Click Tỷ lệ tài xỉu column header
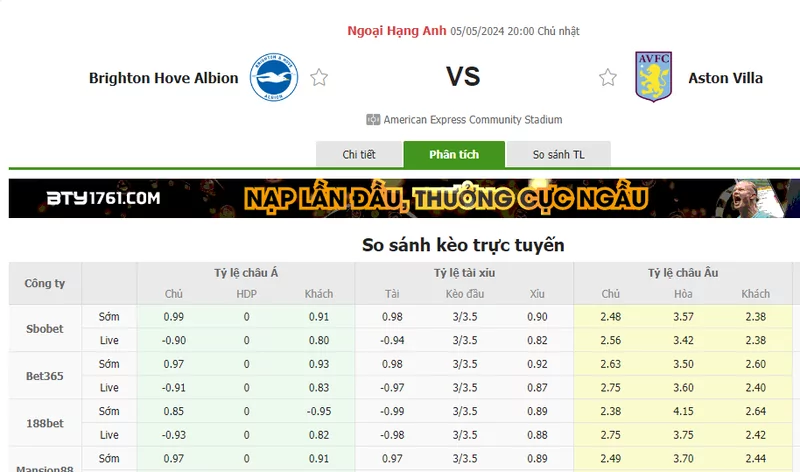This screenshot has height=472, width=800. coord(464,273)
